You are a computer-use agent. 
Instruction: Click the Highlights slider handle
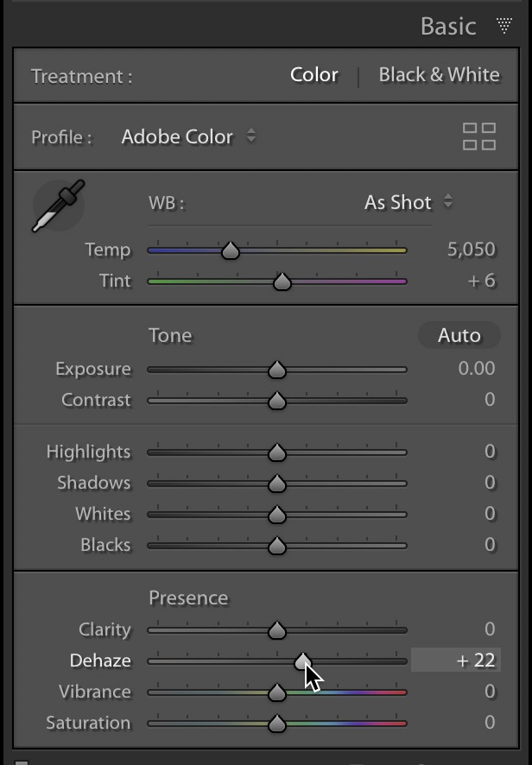point(276,452)
